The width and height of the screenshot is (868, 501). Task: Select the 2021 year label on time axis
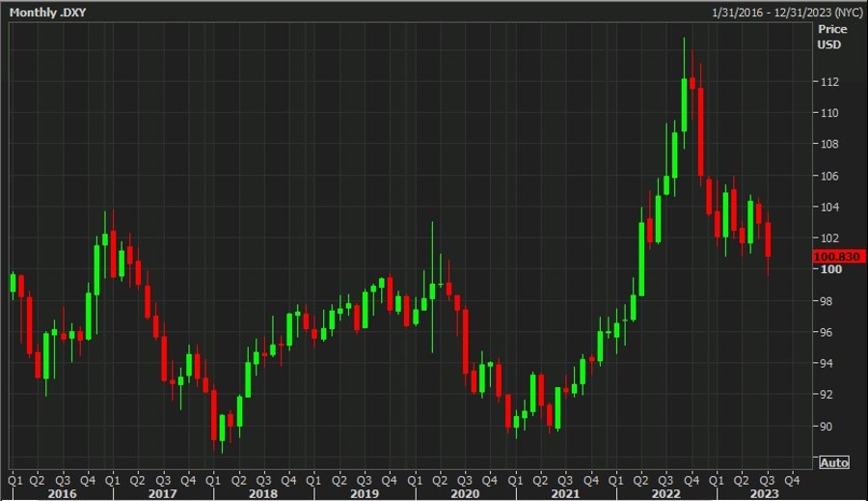point(566,493)
